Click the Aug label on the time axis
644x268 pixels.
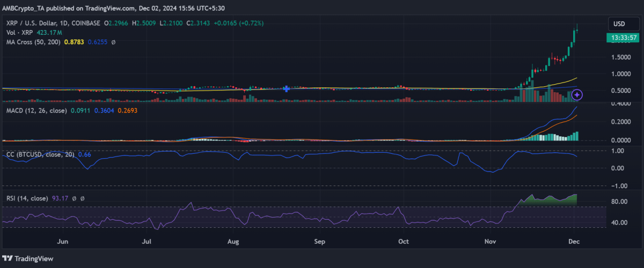[x=233, y=242]
